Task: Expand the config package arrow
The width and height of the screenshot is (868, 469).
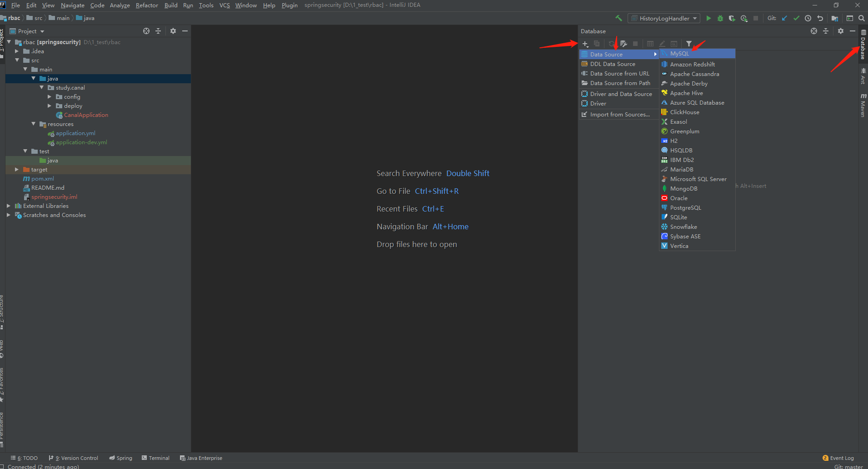Action: click(50, 97)
